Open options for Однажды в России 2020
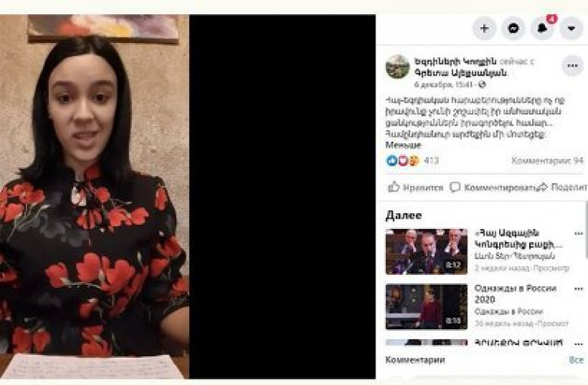 579,289
